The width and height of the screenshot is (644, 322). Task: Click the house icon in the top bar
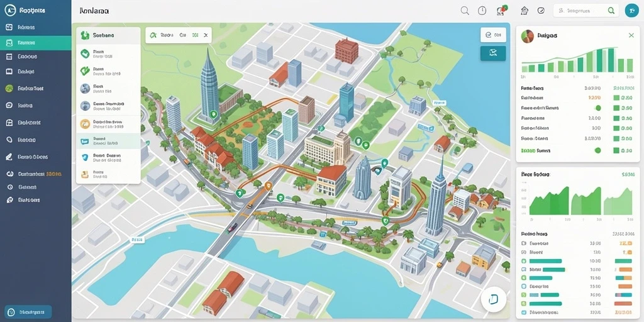tap(525, 11)
